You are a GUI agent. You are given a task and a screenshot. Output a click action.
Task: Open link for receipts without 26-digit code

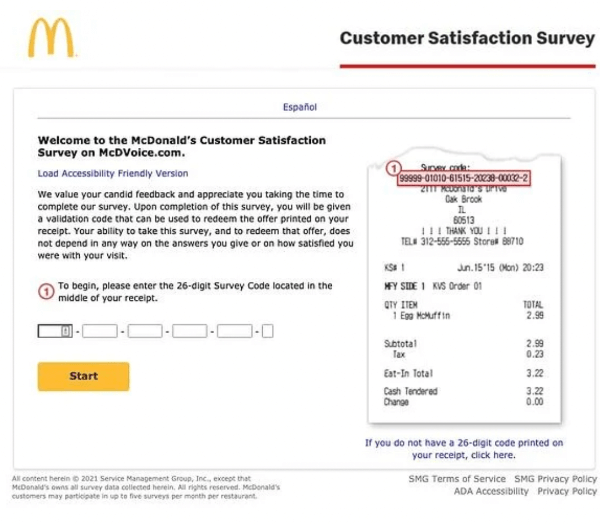pos(464,449)
